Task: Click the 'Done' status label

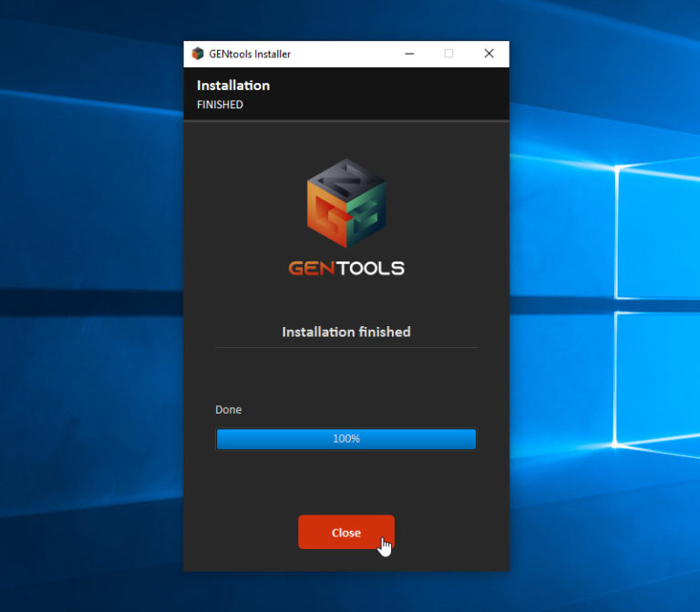Action: (228, 410)
